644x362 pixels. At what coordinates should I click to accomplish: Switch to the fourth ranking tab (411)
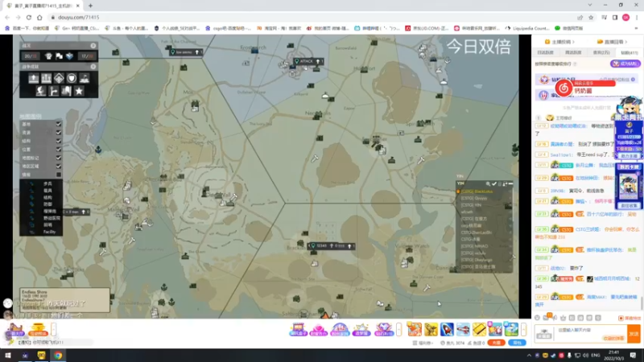click(629, 52)
